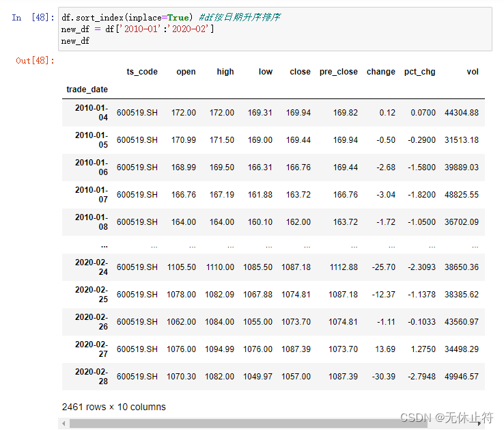Click low value 161.88
Viewport: 504px width, 430px height.
click(x=260, y=195)
